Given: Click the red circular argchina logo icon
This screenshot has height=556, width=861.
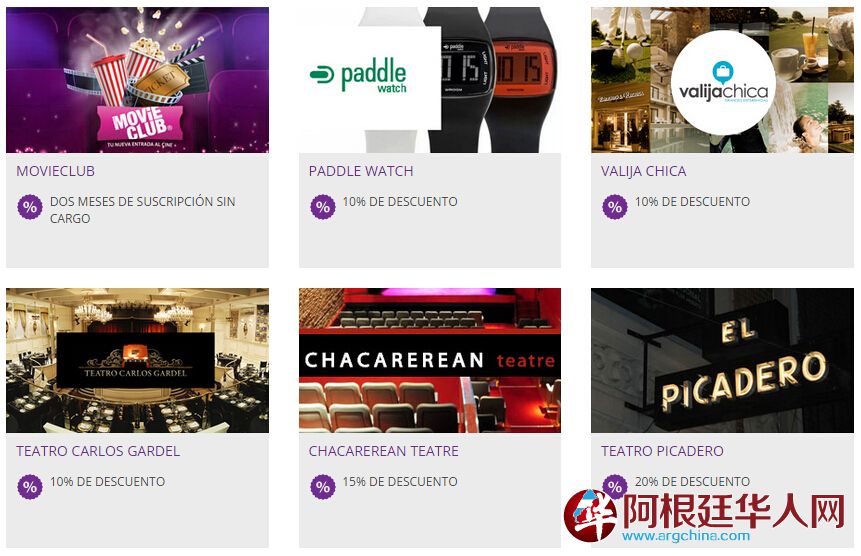Looking at the screenshot, I should [590, 515].
